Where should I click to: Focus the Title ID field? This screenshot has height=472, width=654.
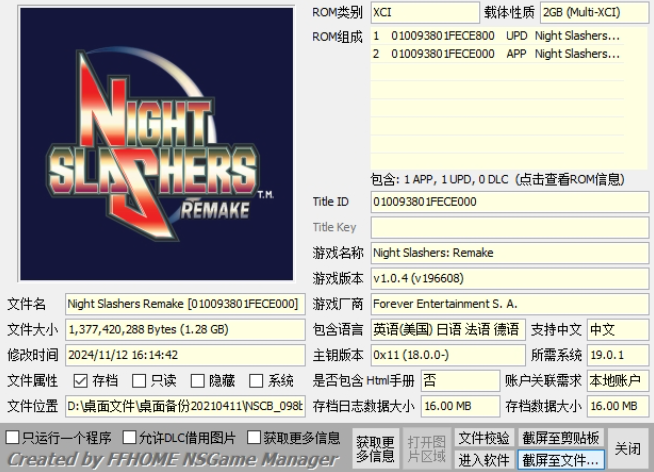pyautogui.click(x=510, y=202)
